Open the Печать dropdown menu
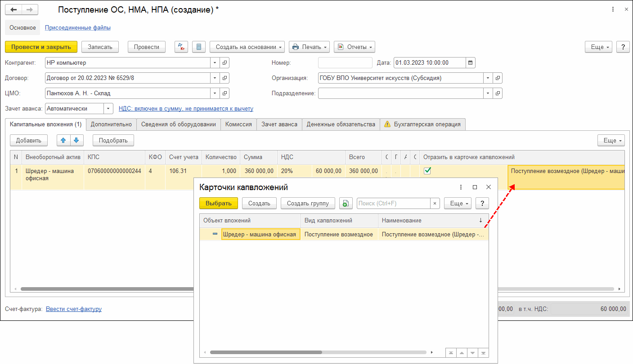633x364 pixels. click(309, 47)
